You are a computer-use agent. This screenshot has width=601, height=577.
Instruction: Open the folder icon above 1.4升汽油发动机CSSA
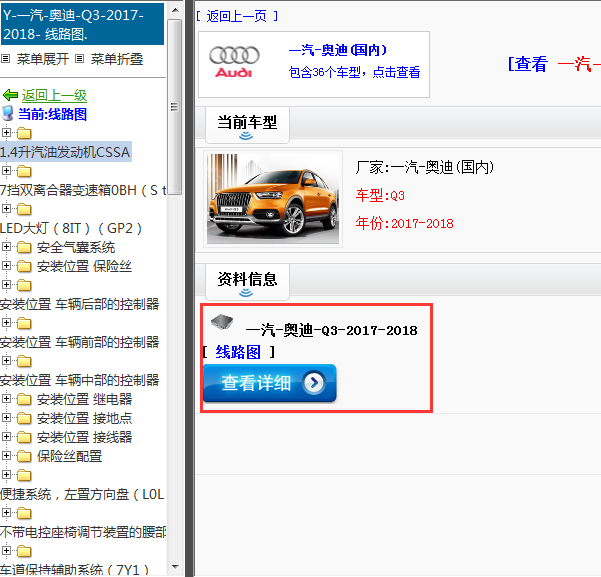(24, 133)
